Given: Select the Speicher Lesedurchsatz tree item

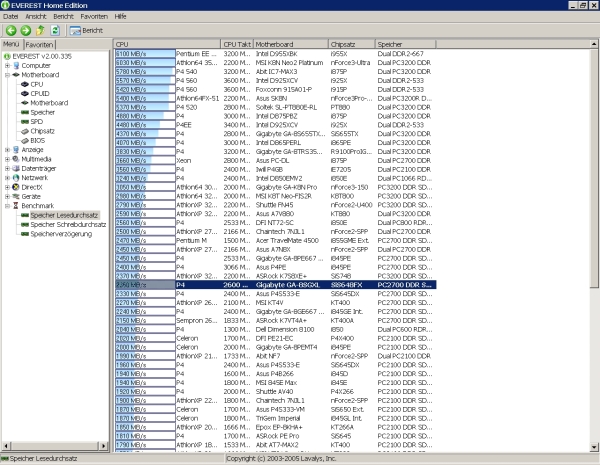Looking at the screenshot, I should (x=64, y=215).
